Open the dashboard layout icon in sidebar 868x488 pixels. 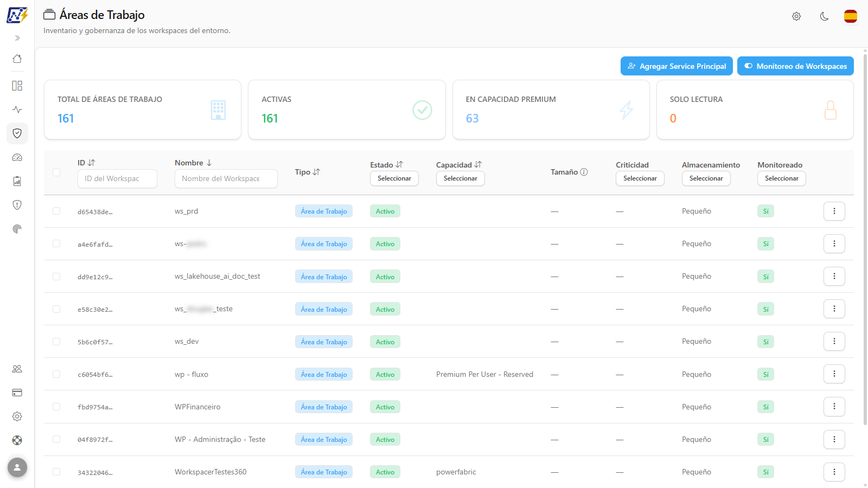(17, 86)
